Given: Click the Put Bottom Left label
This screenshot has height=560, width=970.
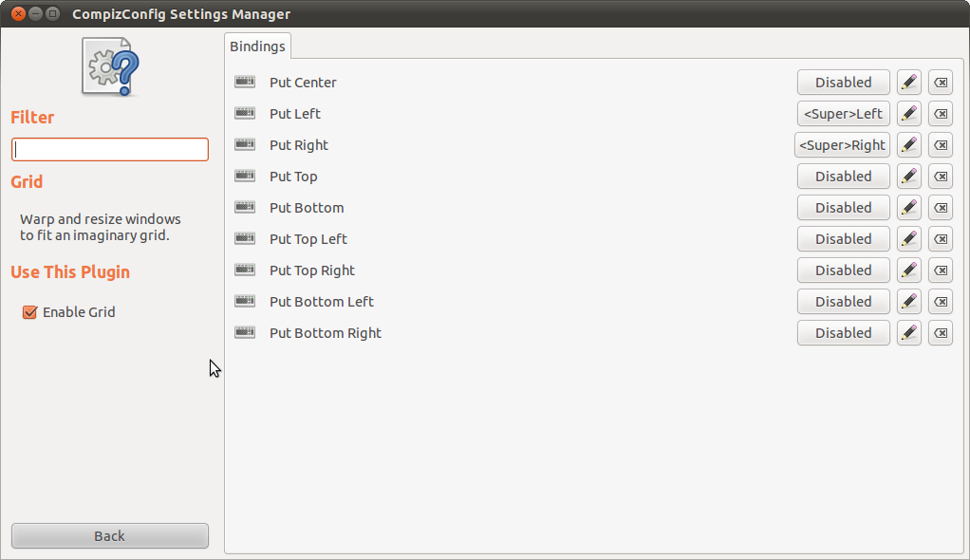Looking at the screenshot, I should pyautogui.click(x=322, y=302).
